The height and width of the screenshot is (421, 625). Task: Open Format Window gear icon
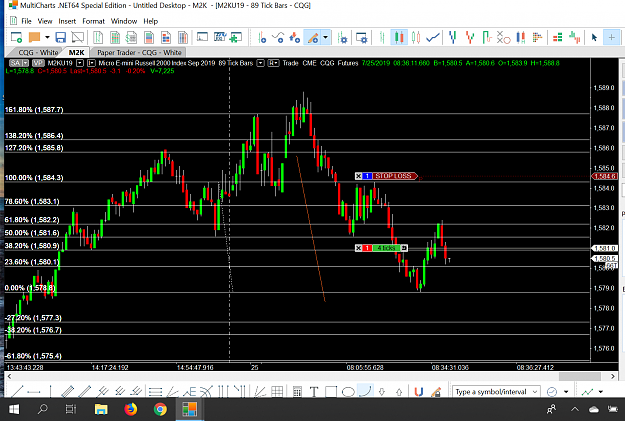coord(362,37)
